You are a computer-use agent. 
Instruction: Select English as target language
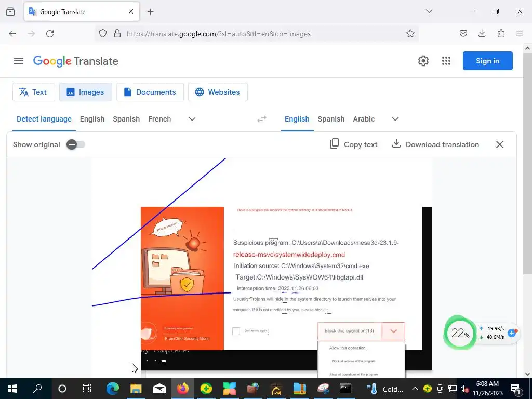coord(297,119)
